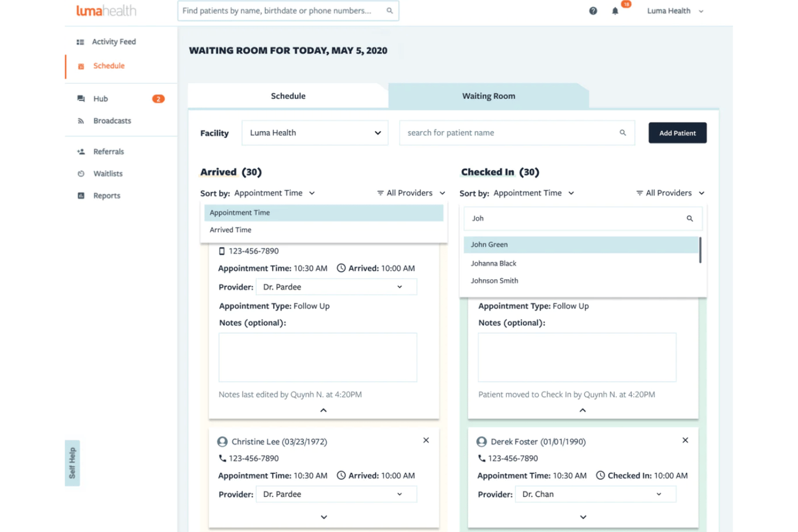Select Appointment Time sort option
798x532 pixels.
click(324, 213)
